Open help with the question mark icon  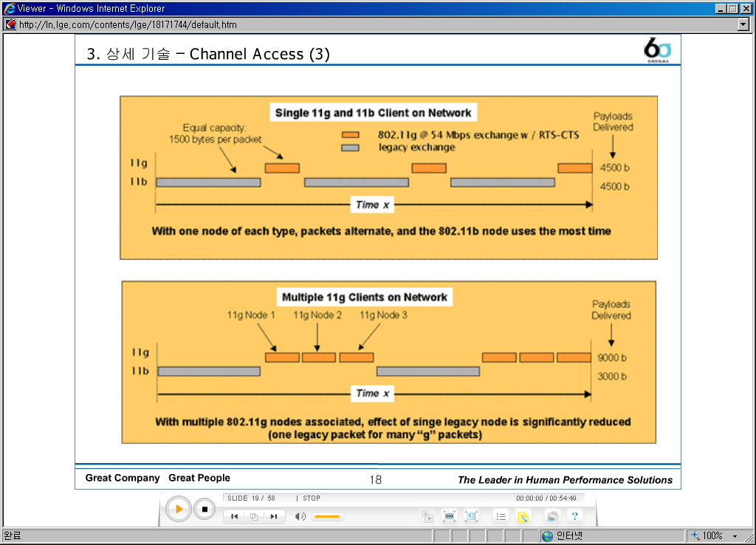click(x=574, y=516)
